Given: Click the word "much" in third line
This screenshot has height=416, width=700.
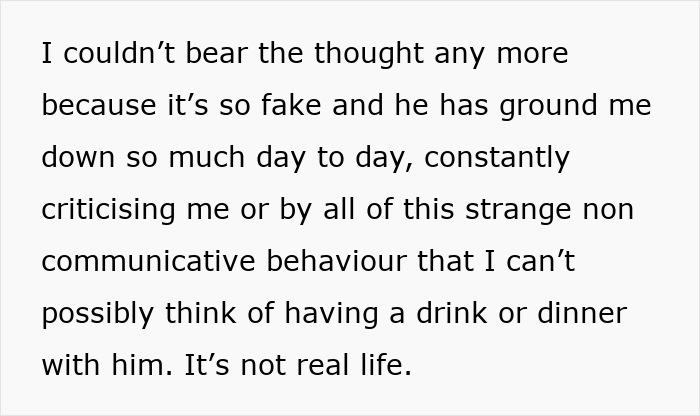Looking at the screenshot, I should pyautogui.click(x=206, y=157).
